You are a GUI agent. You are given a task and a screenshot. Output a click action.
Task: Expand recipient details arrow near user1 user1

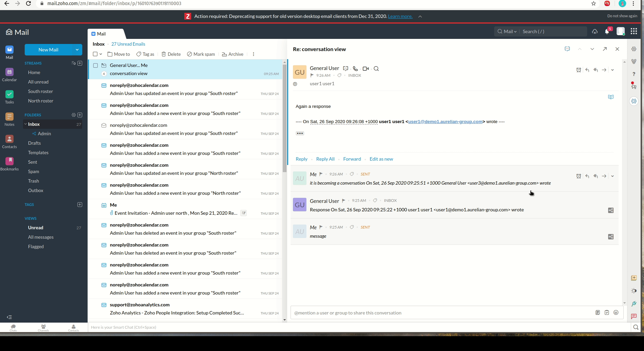click(x=295, y=84)
